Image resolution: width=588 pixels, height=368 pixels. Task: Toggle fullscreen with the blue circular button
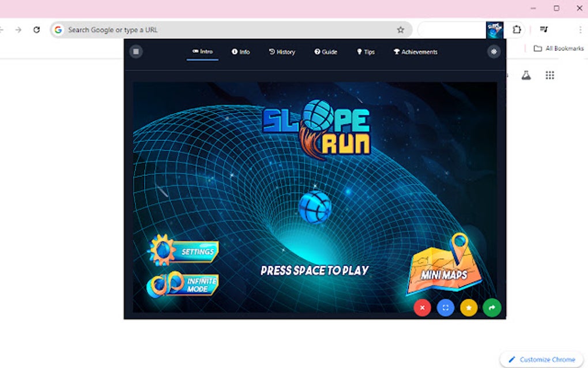(x=445, y=307)
